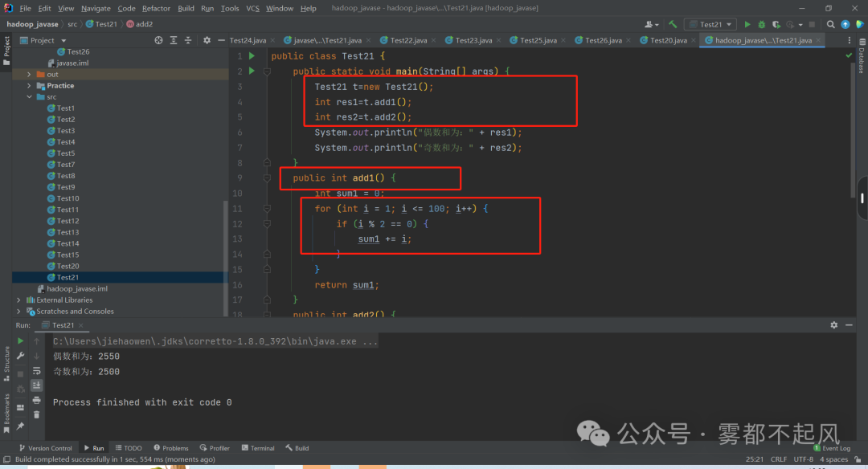Open Search Everywhere magnifier icon

[830, 24]
